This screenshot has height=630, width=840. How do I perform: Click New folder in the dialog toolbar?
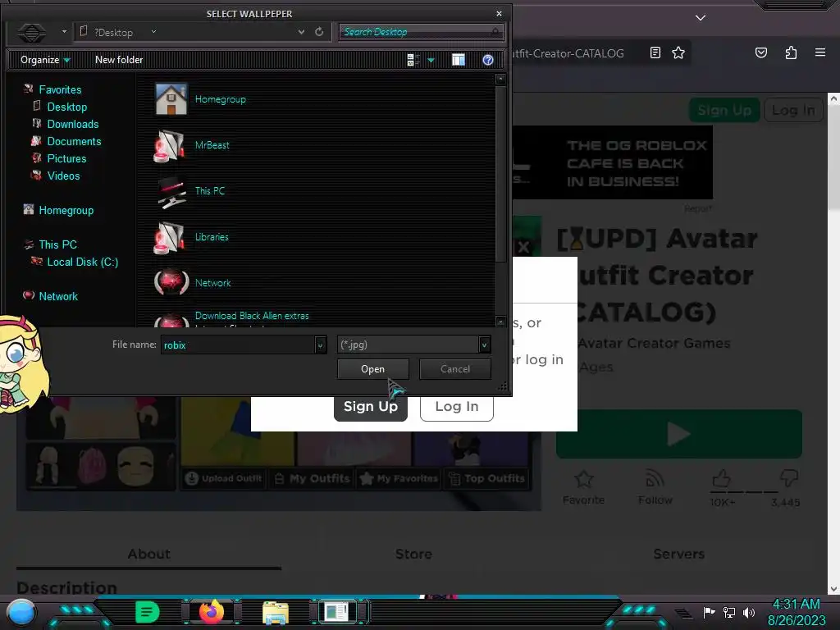click(119, 60)
